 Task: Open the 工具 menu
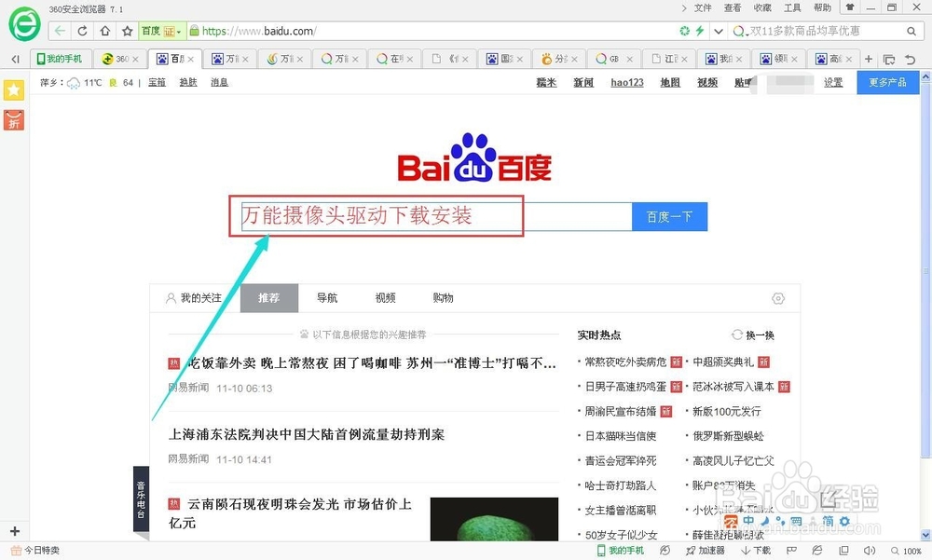click(x=792, y=7)
